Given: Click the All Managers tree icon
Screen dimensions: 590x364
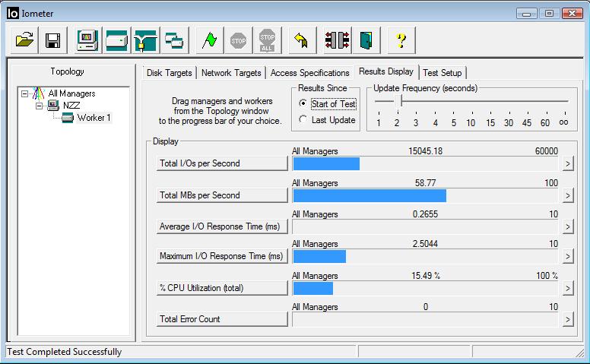Looking at the screenshot, I should click(38, 93).
